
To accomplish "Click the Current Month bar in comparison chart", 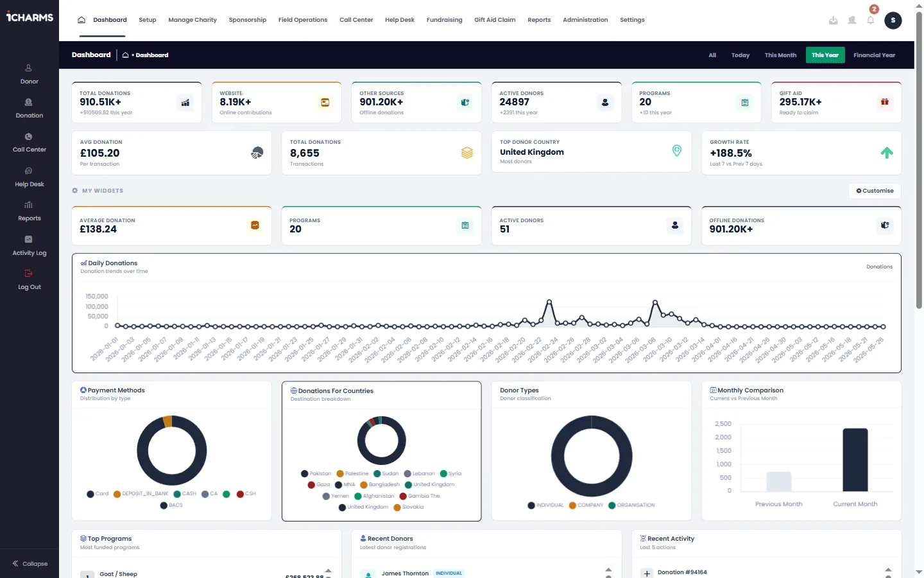I will pyautogui.click(x=855, y=460).
